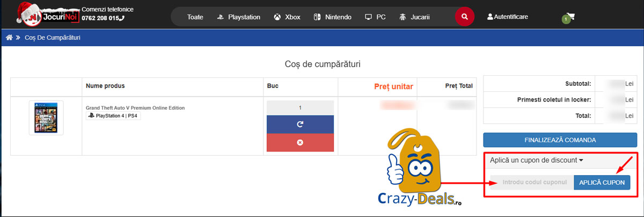Viewport: 644px width, 217px height.
Task: Open the PC category
Action: tap(375, 17)
